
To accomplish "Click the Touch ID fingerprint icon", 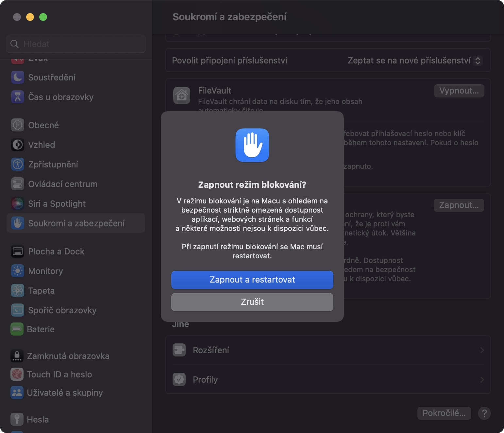I will pos(17,374).
